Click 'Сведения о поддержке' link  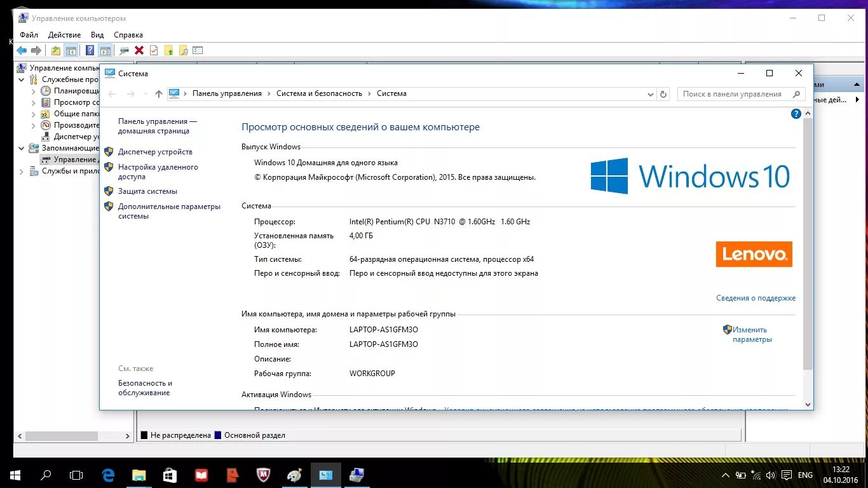[756, 298]
